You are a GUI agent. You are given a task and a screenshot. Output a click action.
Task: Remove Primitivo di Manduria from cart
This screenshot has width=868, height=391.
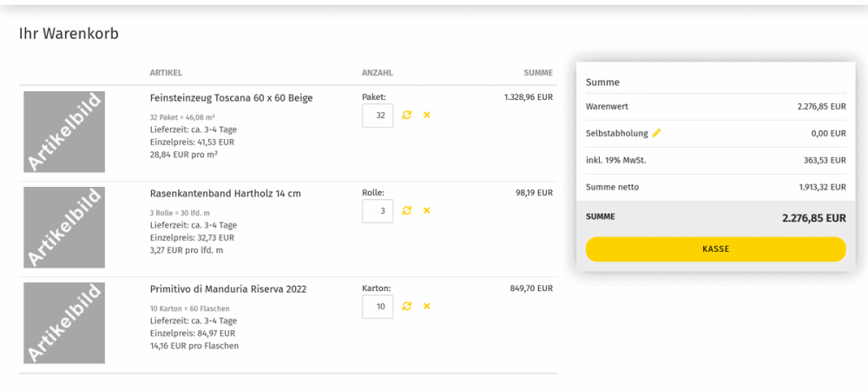pyautogui.click(x=426, y=306)
